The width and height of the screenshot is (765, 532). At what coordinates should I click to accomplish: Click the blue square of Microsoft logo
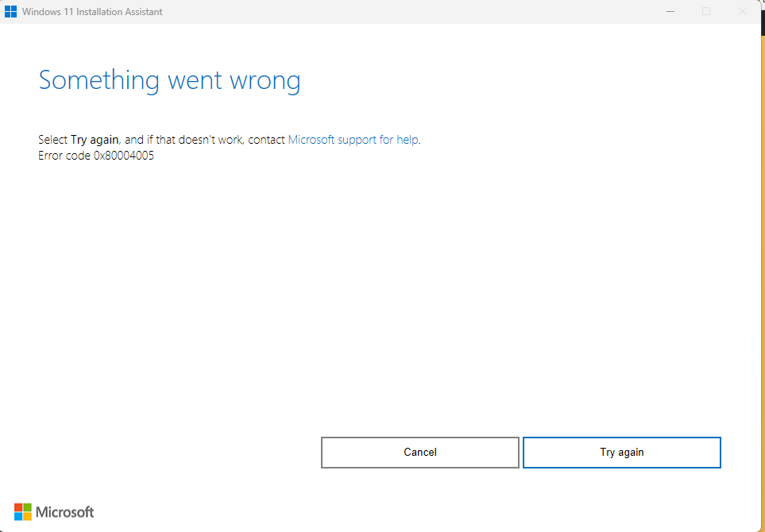click(18, 517)
